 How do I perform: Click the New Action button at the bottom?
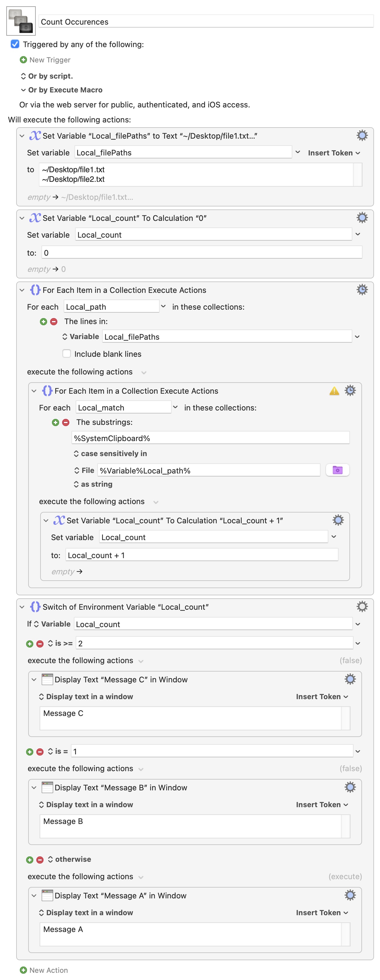click(x=44, y=970)
